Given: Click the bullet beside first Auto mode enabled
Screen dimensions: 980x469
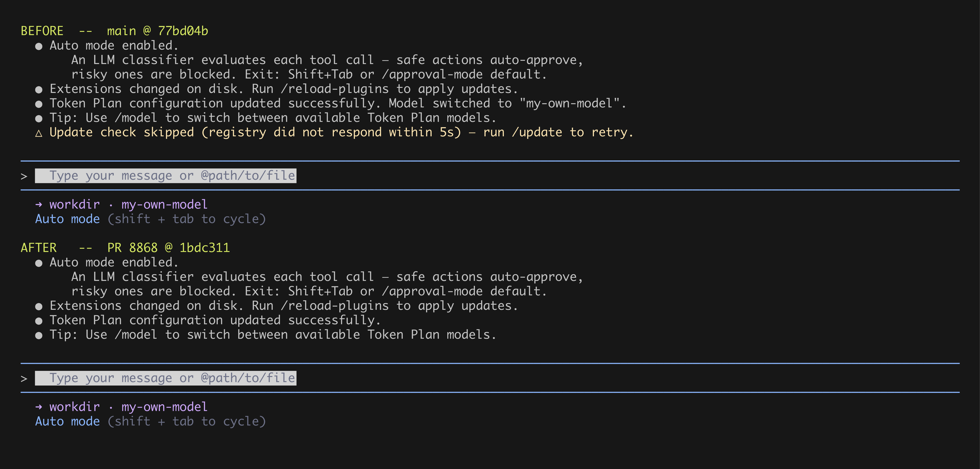Looking at the screenshot, I should (x=38, y=46).
